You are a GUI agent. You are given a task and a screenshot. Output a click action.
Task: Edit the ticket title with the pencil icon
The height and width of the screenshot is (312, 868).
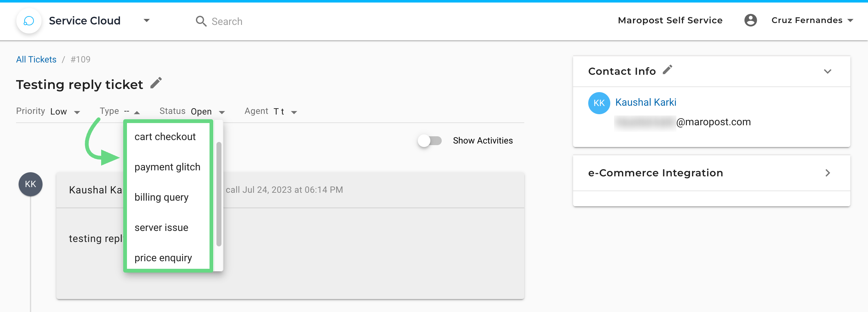156,83
